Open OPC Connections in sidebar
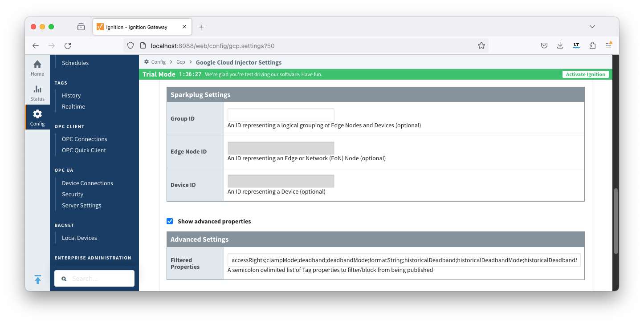 (84, 139)
